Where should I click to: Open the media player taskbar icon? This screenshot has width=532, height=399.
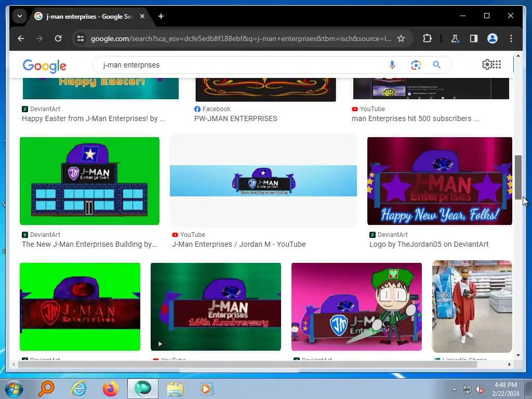(x=206, y=389)
